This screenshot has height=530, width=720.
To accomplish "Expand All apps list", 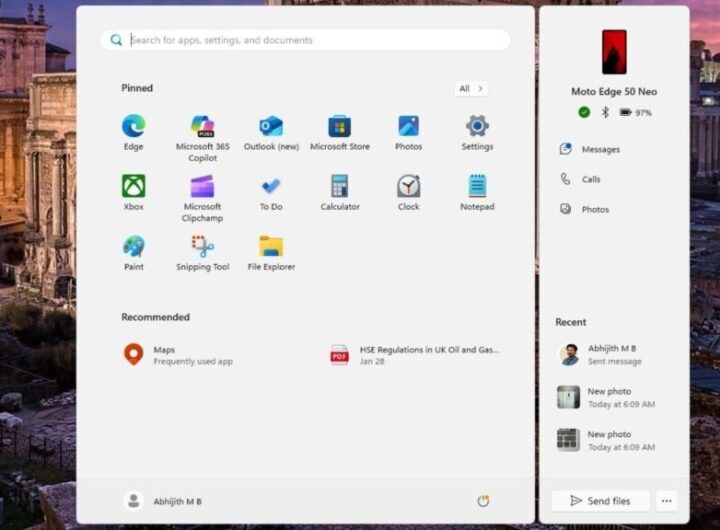I will click(x=470, y=89).
